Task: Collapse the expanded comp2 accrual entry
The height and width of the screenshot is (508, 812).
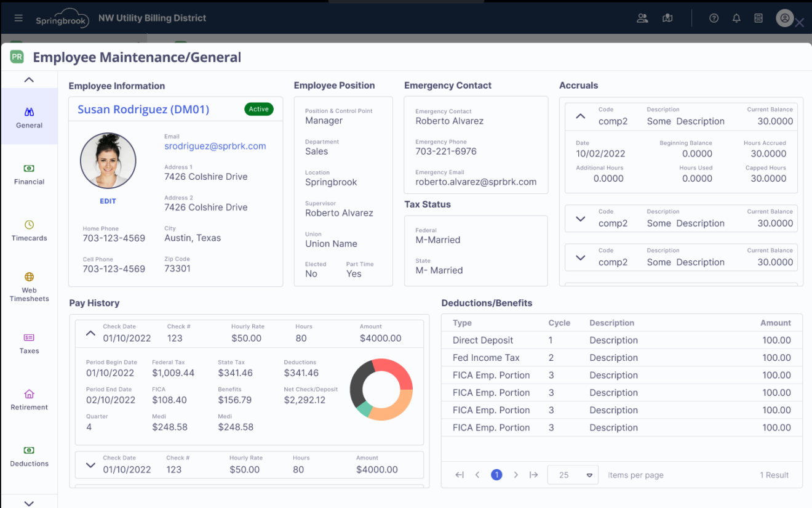Action: [580, 115]
